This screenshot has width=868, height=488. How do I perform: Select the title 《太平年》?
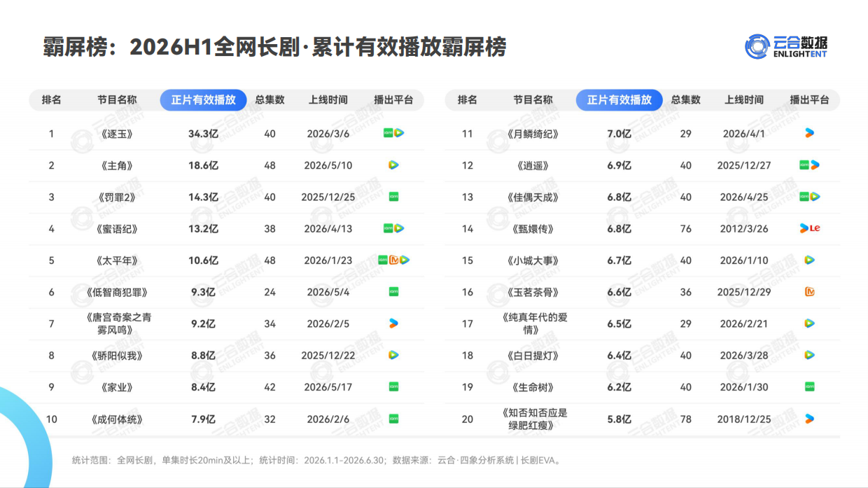(x=117, y=260)
